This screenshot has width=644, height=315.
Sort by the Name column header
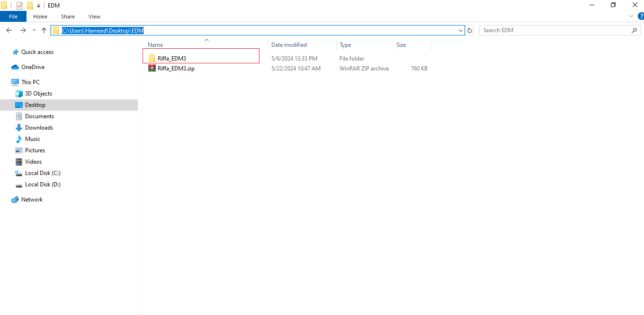[x=155, y=45]
